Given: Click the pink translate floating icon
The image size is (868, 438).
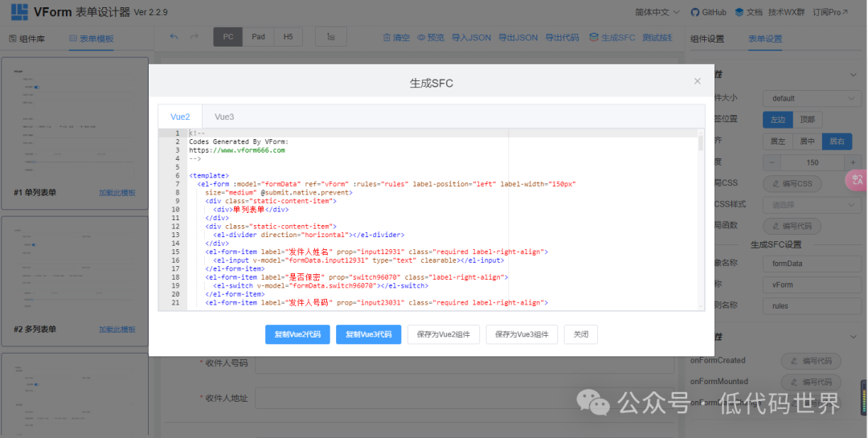Looking at the screenshot, I should coord(857,180).
